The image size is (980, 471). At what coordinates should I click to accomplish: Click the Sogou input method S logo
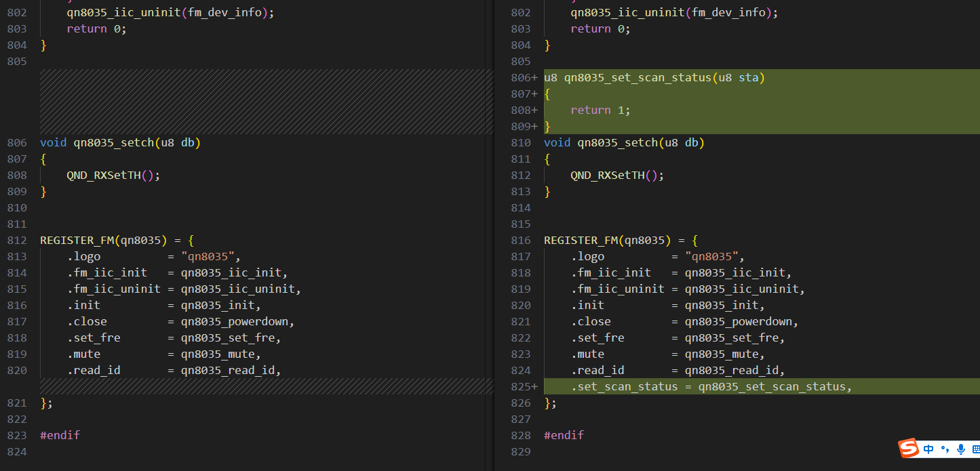click(x=909, y=448)
